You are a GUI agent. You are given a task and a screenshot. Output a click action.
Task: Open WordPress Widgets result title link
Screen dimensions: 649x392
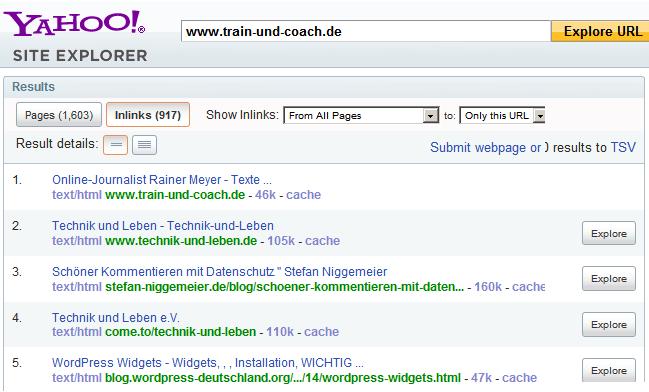coord(208,363)
